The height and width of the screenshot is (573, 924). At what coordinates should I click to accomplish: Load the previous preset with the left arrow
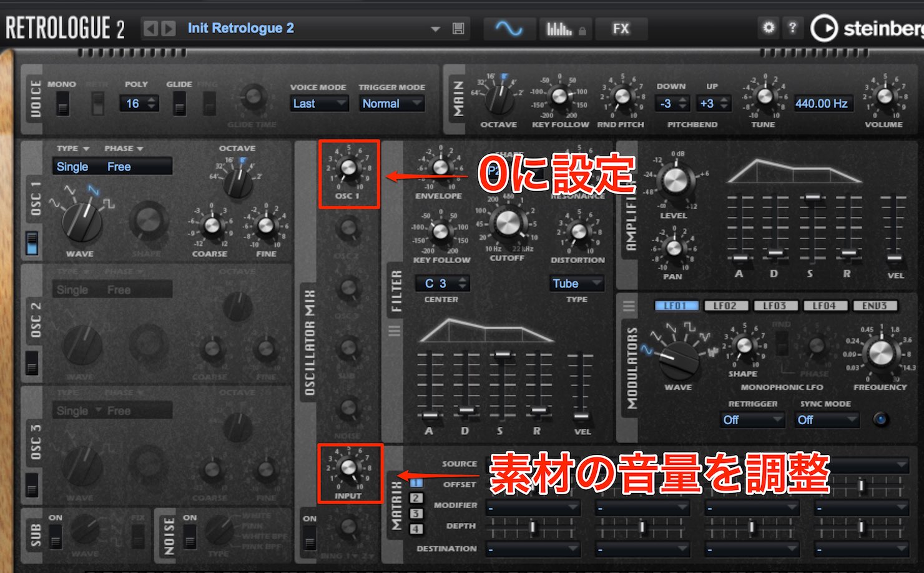[150, 29]
